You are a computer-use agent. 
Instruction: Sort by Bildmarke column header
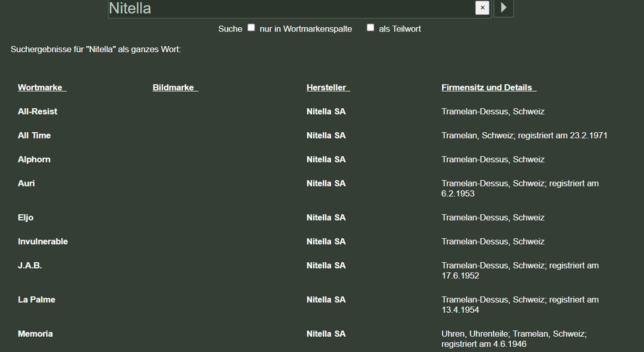point(175,87)
